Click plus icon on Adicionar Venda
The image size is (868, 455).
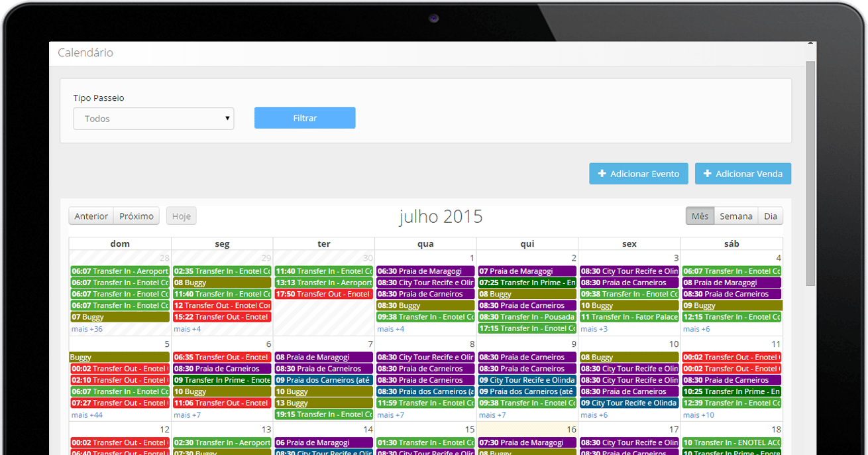[707, 174]
